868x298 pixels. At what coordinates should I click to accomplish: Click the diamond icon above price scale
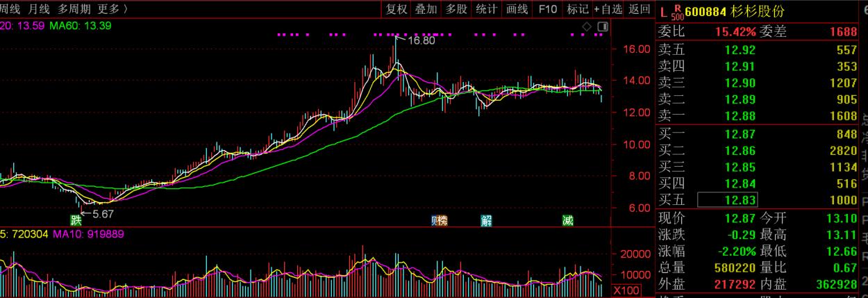587,26
